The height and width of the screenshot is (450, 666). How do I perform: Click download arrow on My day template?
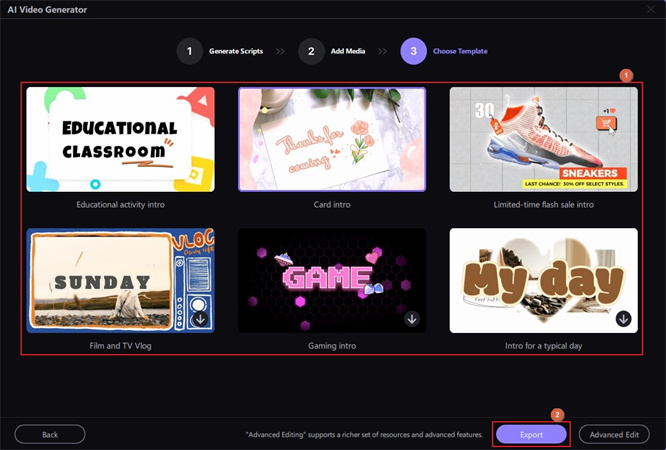click(623, 319)
